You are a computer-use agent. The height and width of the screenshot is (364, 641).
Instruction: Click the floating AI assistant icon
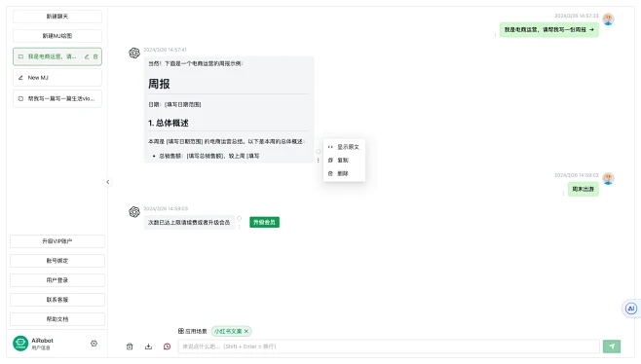click(631, 309)
